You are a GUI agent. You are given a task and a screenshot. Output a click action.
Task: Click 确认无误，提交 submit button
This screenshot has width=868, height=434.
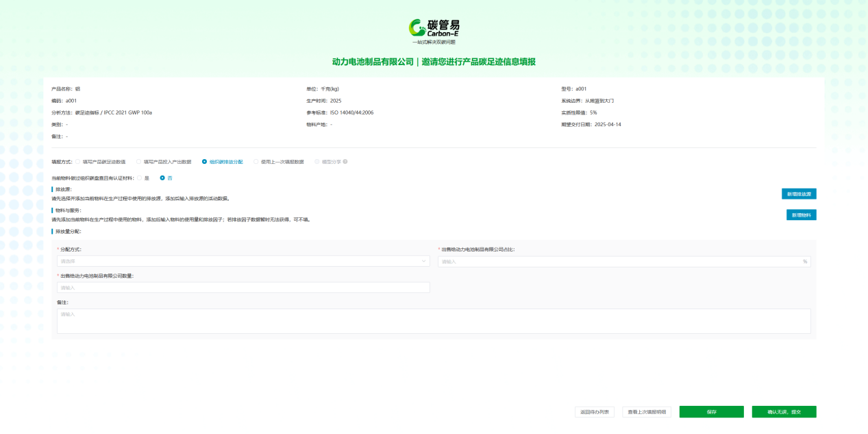point(784,412)
